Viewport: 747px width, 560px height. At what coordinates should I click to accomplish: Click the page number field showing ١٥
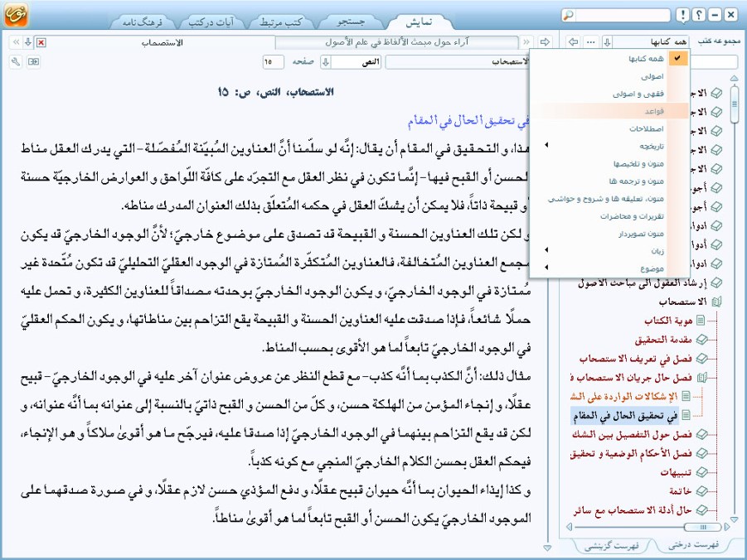(273, 62)
